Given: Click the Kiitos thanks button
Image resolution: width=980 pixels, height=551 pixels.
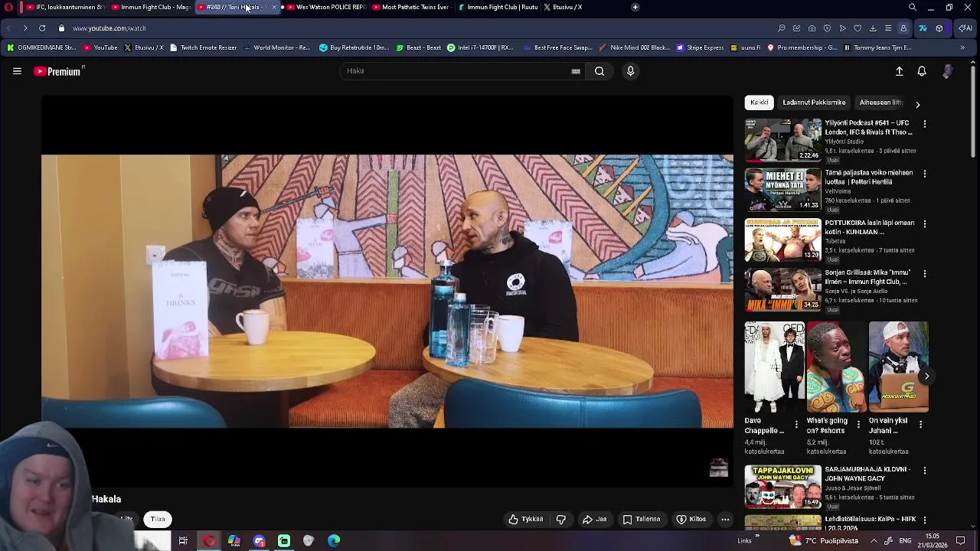Looking at the screenshot, I should pyautogui.click(x=691, y=519).
